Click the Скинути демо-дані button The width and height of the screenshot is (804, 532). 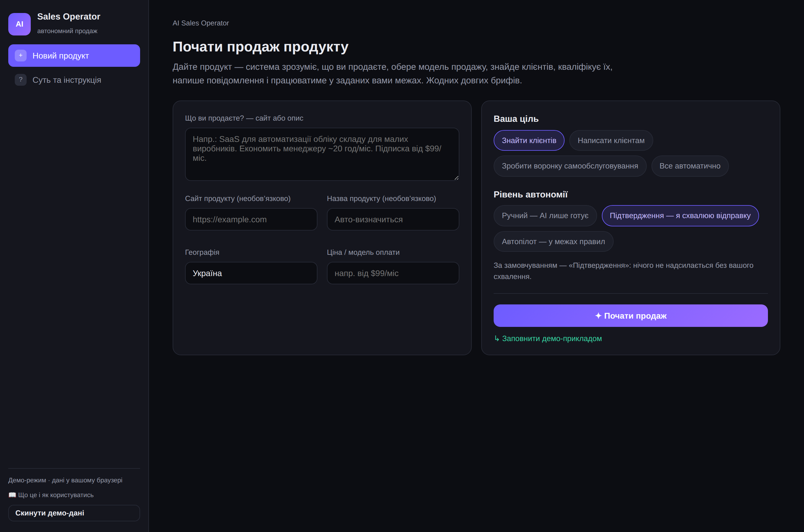point(74,513)
